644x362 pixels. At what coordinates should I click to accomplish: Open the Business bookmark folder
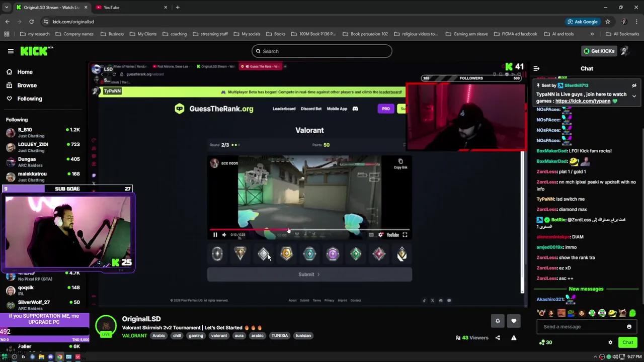(112, 34)
